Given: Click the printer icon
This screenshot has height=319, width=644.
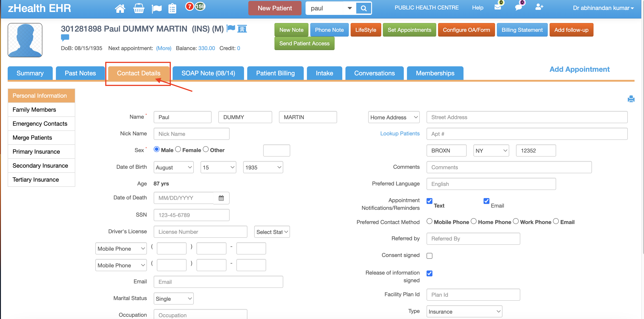Looking at the screenshot, I should [x=631, y=99].
